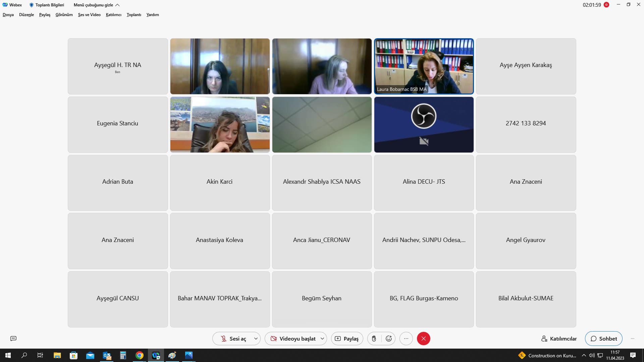Open the Katılımcı menu
Viewport: 644px width, 362px height.
tap(113, 15)
